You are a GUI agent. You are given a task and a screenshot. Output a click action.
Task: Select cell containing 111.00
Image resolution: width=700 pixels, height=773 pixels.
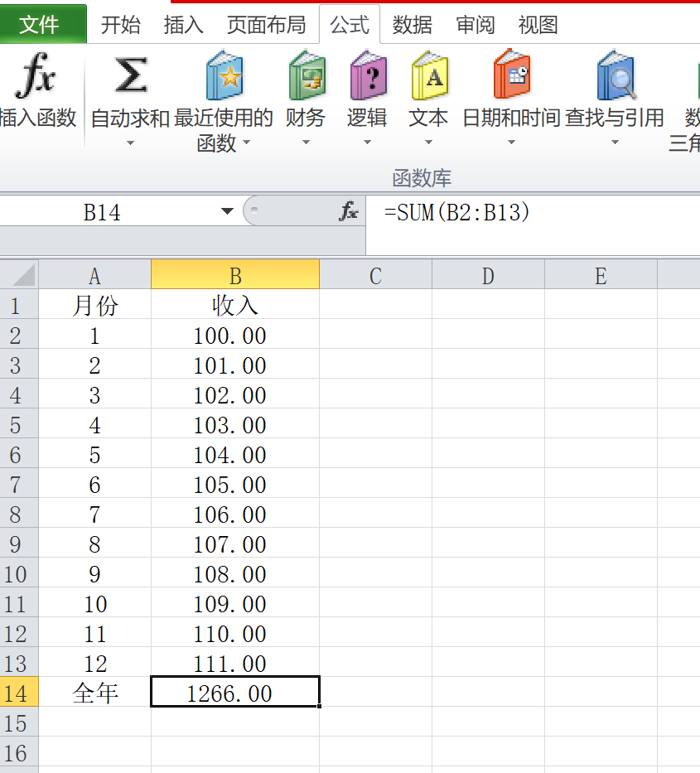(235, 662)
